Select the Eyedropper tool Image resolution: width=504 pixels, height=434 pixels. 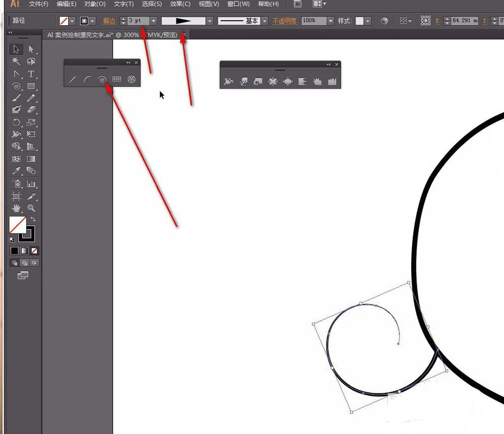[x=16, y=171]
